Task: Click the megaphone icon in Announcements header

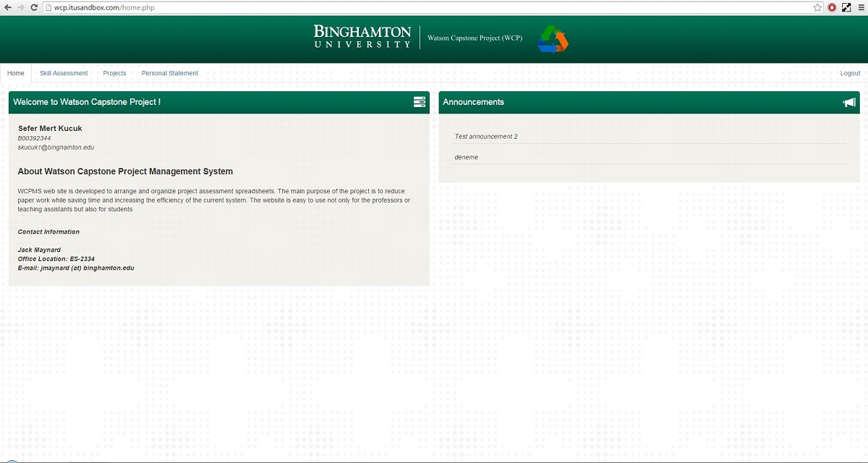Action: (x=849, y=102)
